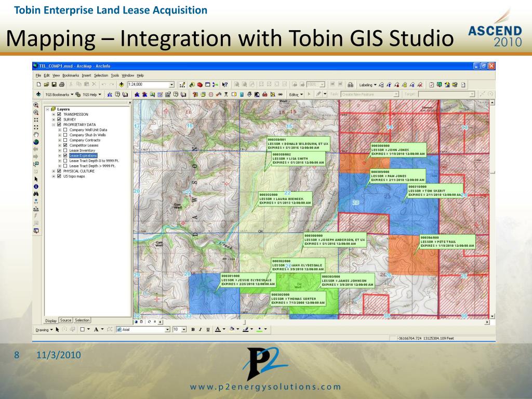Open the Labeling dropdown menu
532x399 pixels.
(x=368, y=85)
